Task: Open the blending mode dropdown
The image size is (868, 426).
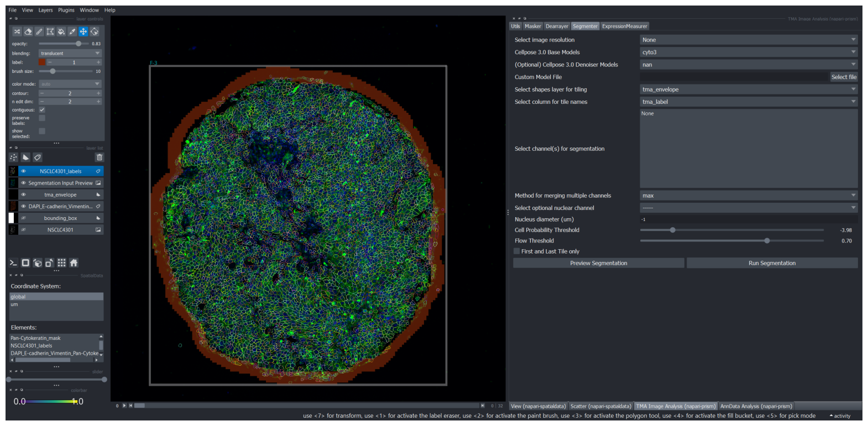Action: [70, 54]
